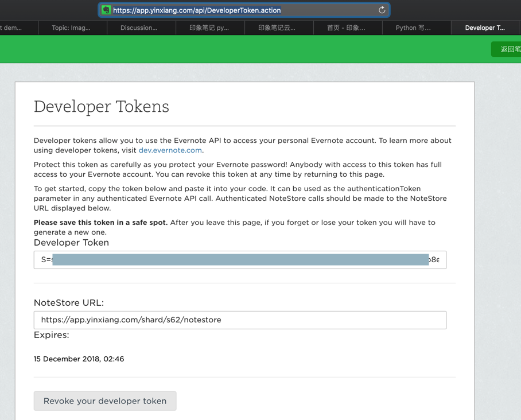Switch to the "Topic: Imag..." tab
This screenshot has width=521, height=420.
click(71, 28)
